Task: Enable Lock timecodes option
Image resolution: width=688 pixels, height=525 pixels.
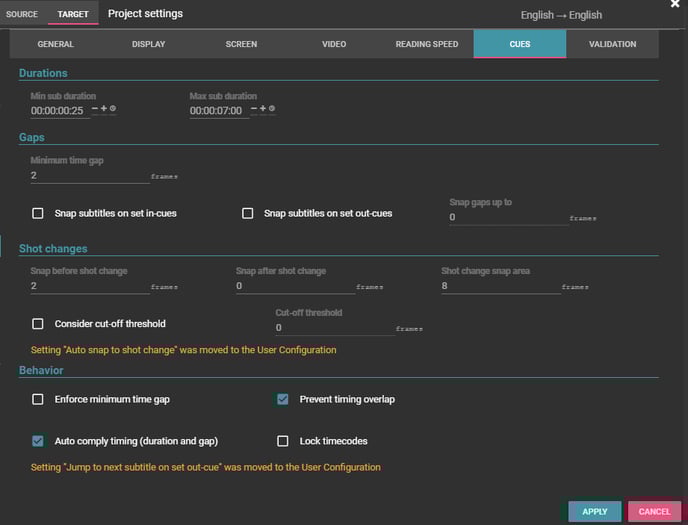Action: [283, 441]
